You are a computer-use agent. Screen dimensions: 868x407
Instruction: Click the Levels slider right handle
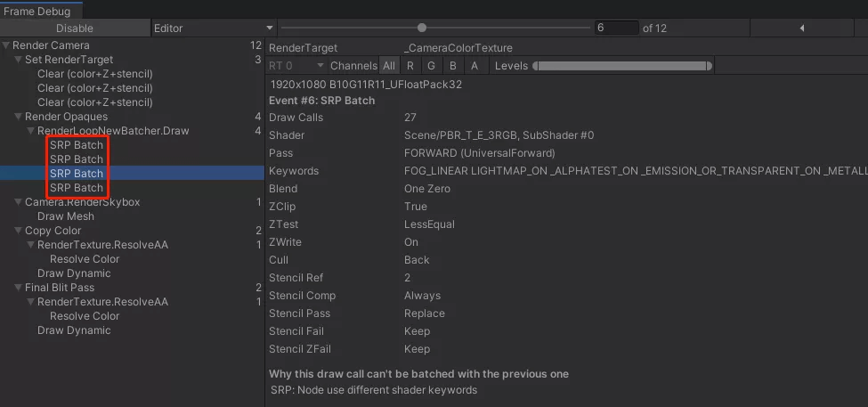tap(710, 66)
